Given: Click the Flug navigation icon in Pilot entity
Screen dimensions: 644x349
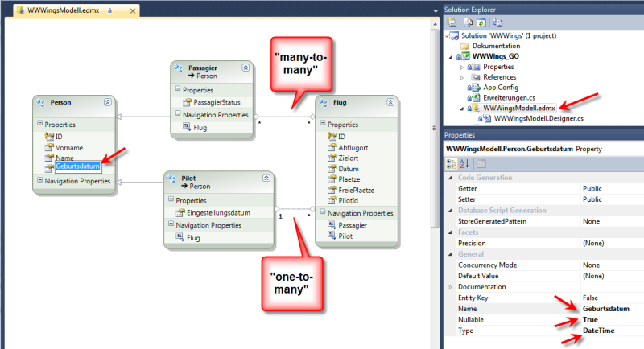Looking at the screenshot, I should point(180,237).
